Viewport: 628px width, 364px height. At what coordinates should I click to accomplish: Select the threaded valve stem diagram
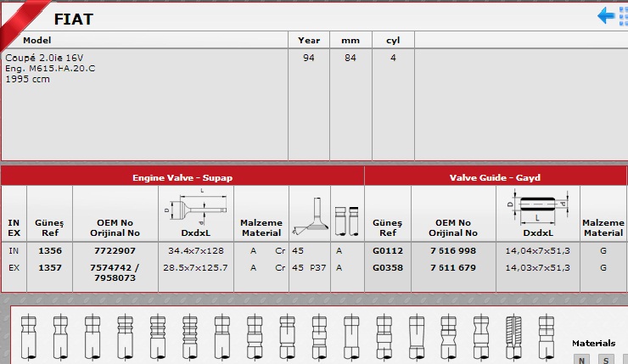click(513, 337)
